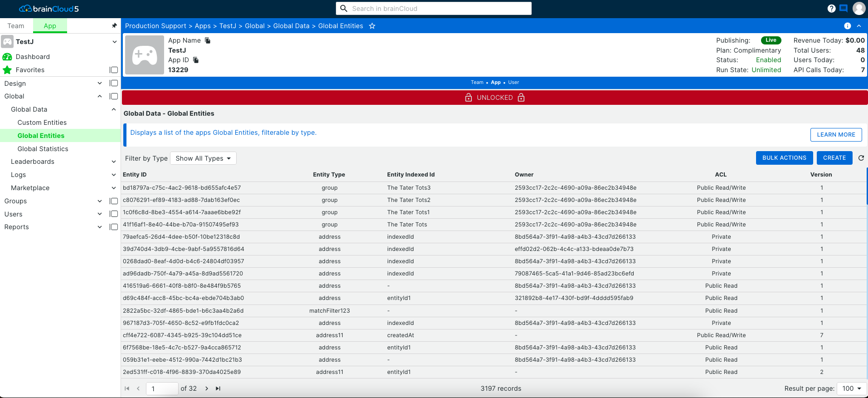Click the page number input field
This screenshot has height=398, width=868.
(162, 388)
